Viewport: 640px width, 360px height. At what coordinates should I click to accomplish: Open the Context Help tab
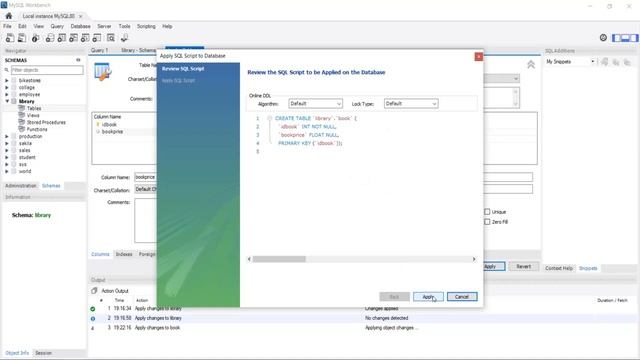point(559,268)
